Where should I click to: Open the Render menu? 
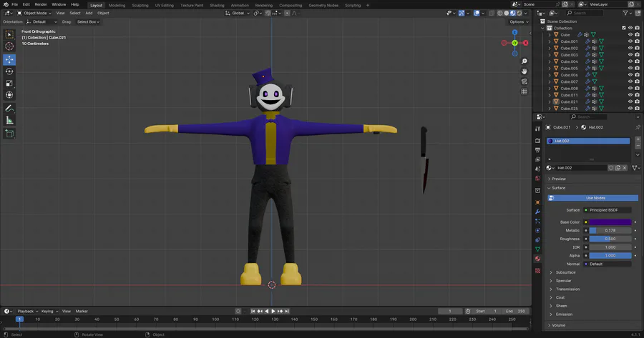point(41,4)
